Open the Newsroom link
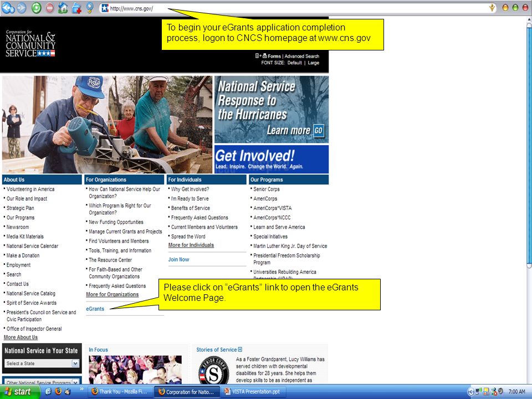 pyautogui.click(x=18, y=227)
